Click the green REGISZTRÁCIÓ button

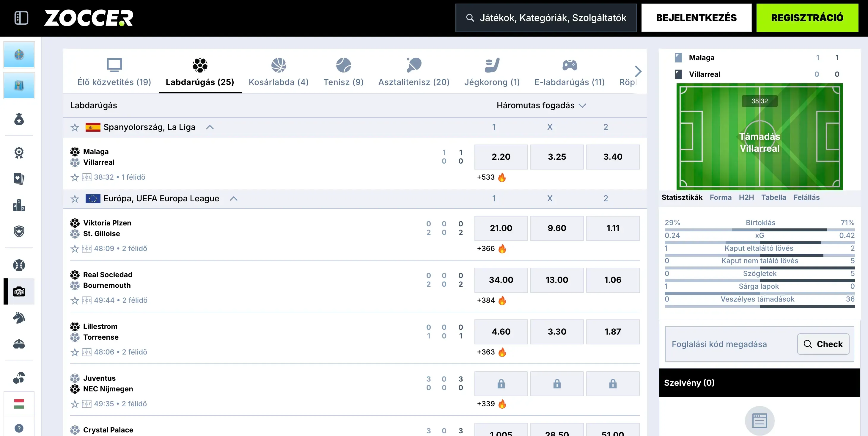pos(807,18)
